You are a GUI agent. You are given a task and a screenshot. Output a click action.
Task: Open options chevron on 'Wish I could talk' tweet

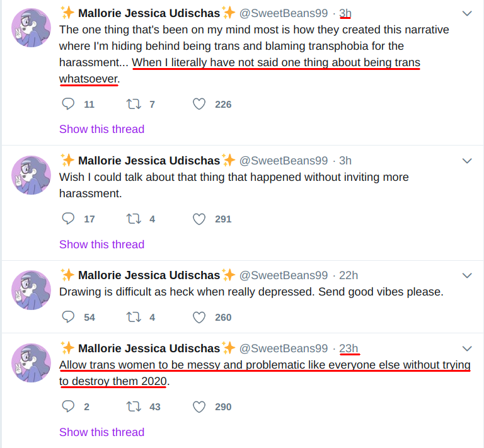(x=467, y=161)
